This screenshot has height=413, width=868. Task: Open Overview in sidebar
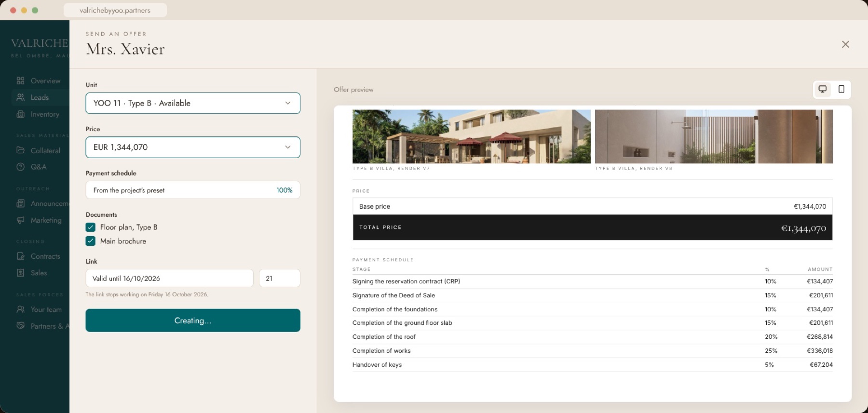40,80
